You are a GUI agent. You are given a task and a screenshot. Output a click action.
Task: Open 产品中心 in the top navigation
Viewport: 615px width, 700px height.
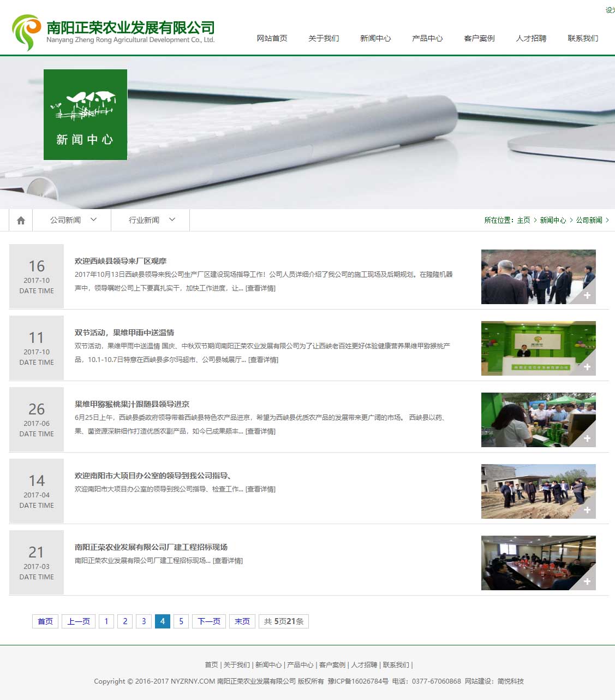click(x=427, y=38)
